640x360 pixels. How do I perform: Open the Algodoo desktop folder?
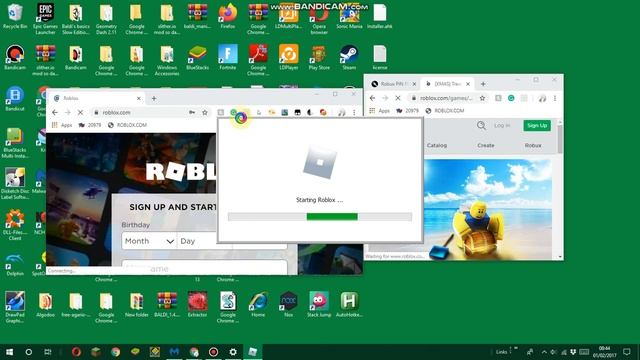(45, 304)
